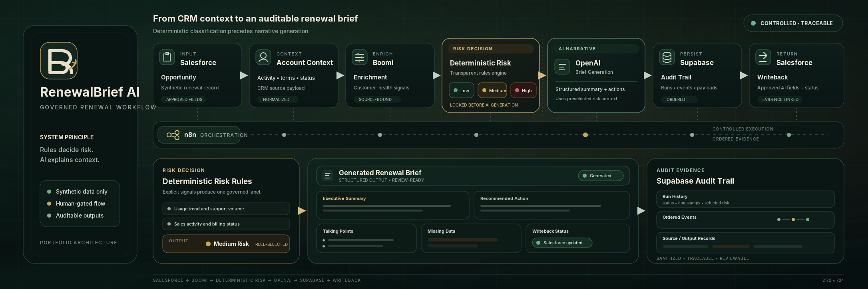This screenshot has height=289, width=868.
Task: Click the gold marker on the n8n orchestration line
Action: coord(585,135)
